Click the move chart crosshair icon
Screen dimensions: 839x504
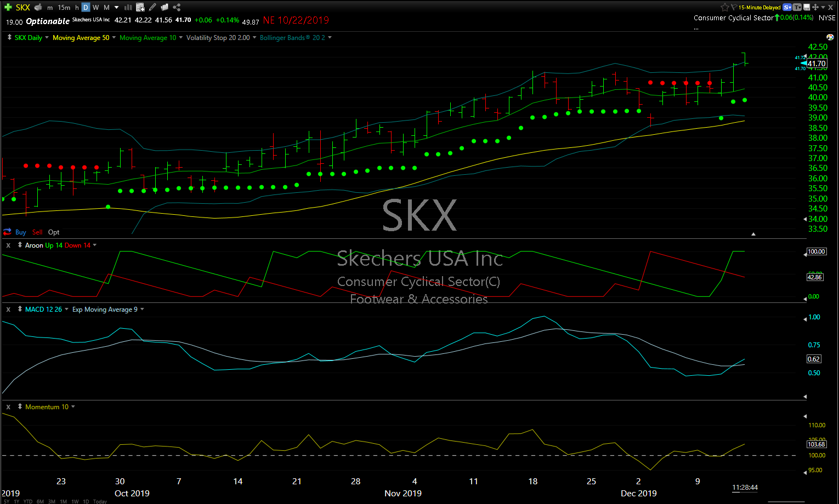(815, 7)
